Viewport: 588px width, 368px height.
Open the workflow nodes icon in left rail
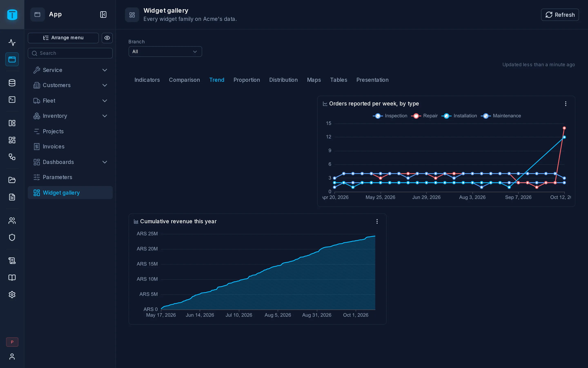pyautogui.click(x=12, y=157)
